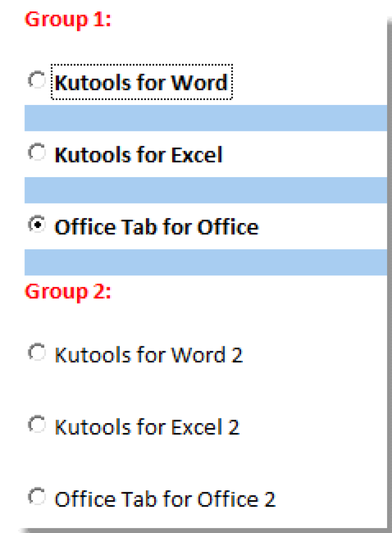Select Kutools for Word 2 in Group 2

pos(37,353)
